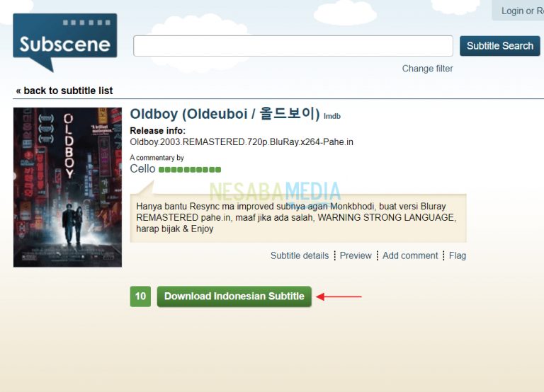Click the Subscene logo
Screen dimensions: 544x392
pyautogui.click(x=65, y=42)
